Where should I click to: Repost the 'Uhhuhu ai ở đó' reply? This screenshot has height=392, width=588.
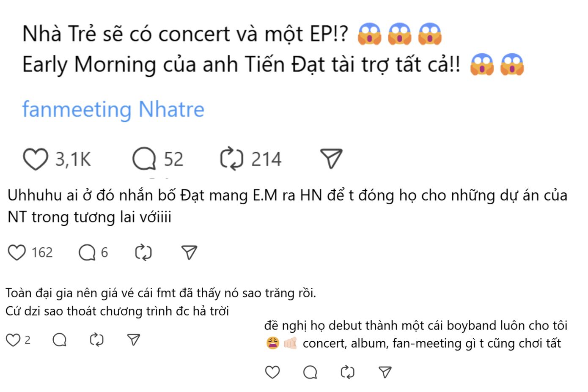pos(143,252)
